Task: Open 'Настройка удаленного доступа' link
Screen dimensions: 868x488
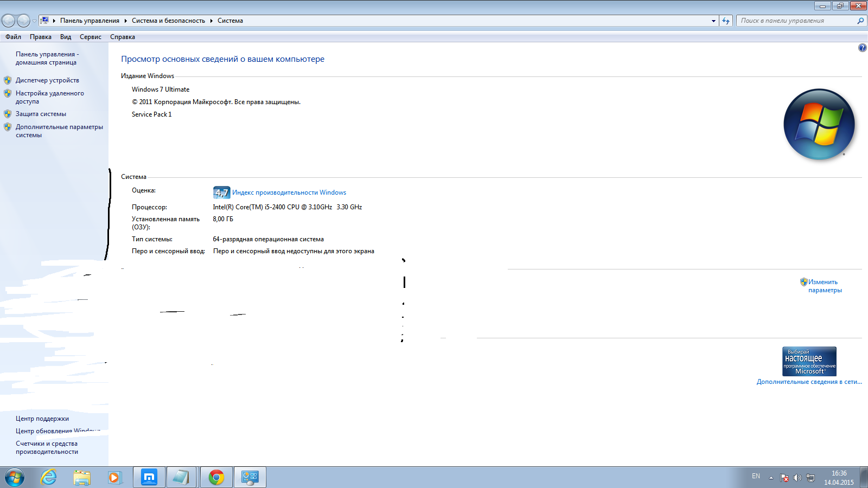Action: tap(50, 97)
